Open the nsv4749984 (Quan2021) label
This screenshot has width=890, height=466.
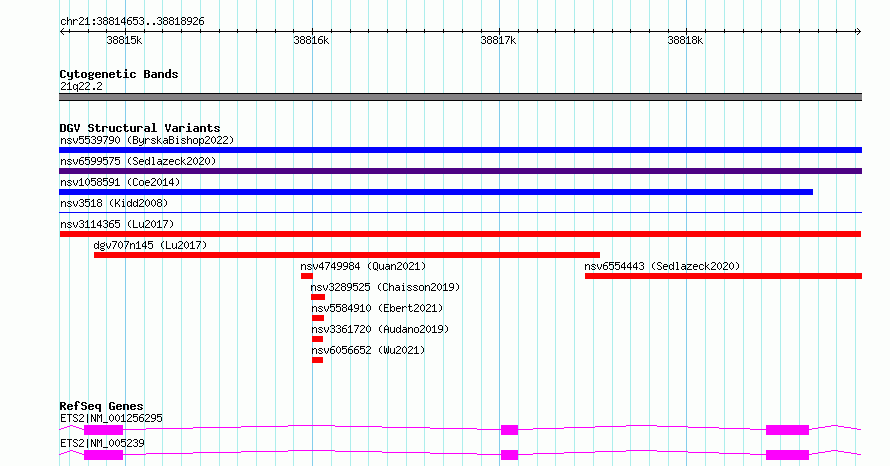363,266
